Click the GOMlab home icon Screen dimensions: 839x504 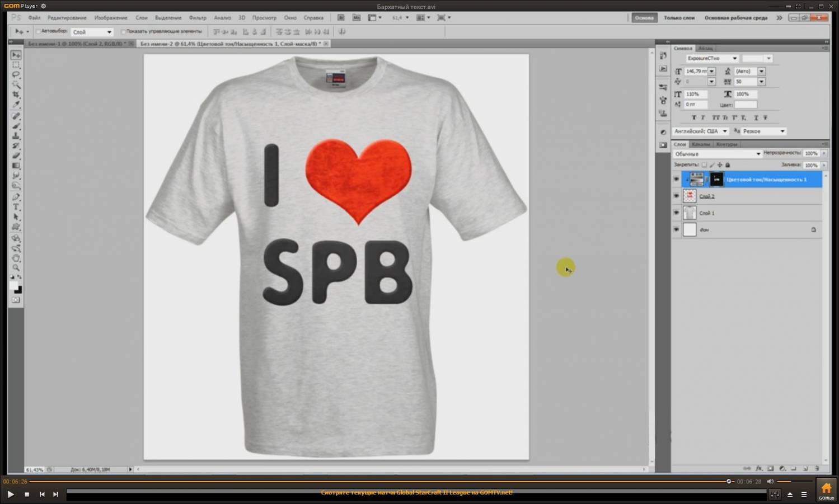826,489
